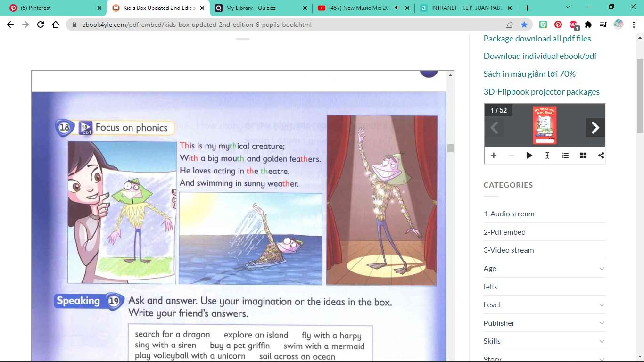Image resolution: width=644 pixels, height=362 pixels.
Task: View site information via the lock icon
Action: [x=74, y=25]
